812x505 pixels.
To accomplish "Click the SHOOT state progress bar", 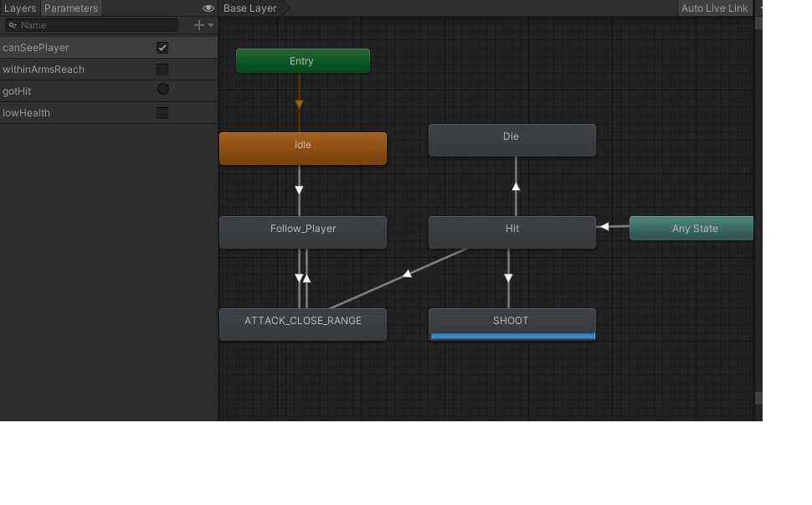I will [x=512, y=336].
